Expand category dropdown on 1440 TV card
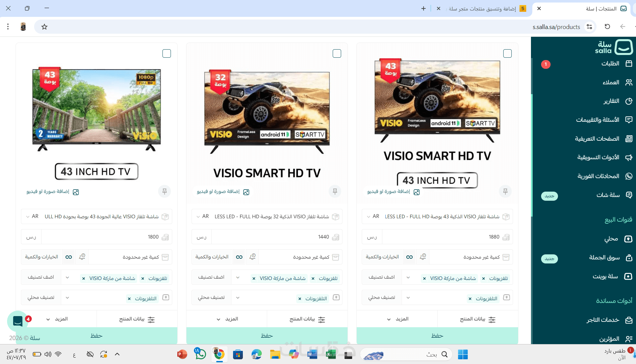This screenshot has width=636, height=364. (238, 277)
